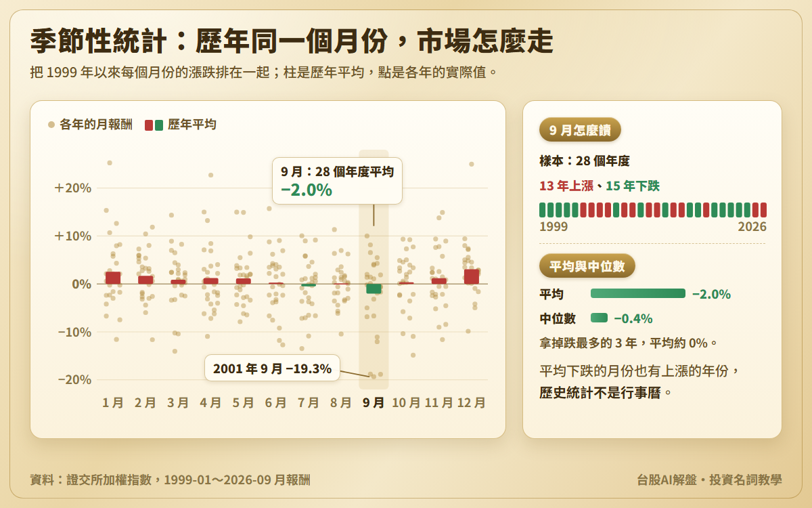Click the subtitle starting 把 1999 年以來
This screenshot has height=508, width=812.
click(265, 72)
